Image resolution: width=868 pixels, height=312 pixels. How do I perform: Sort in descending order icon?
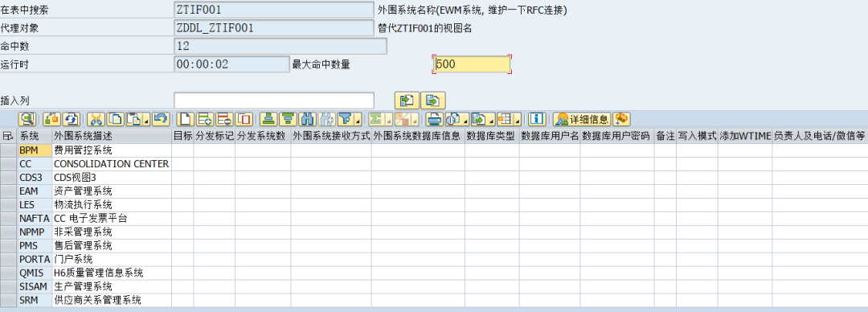tap(288, 119)
